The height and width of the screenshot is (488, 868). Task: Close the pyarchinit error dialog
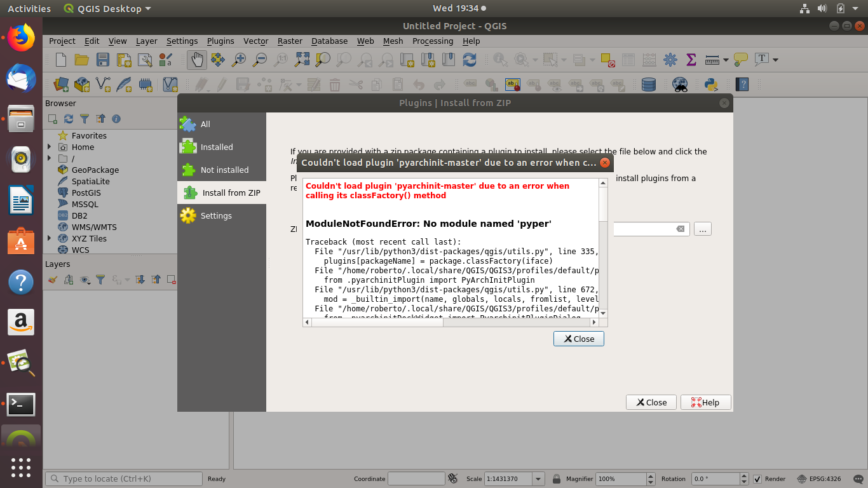578,339
